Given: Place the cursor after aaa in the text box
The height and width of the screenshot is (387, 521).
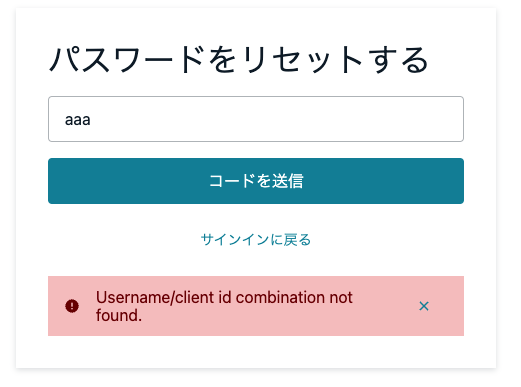Looking at the screenshot, I should 92,120.
